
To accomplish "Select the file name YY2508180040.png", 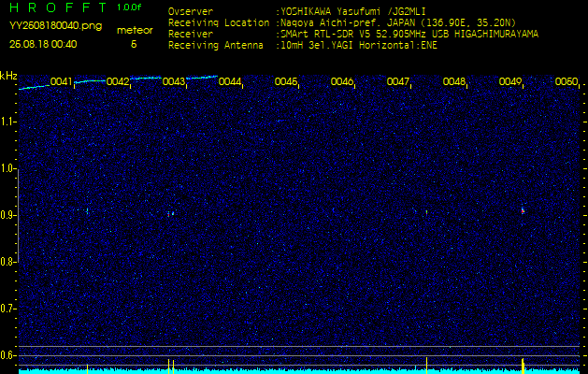I will tap(55, 26).
